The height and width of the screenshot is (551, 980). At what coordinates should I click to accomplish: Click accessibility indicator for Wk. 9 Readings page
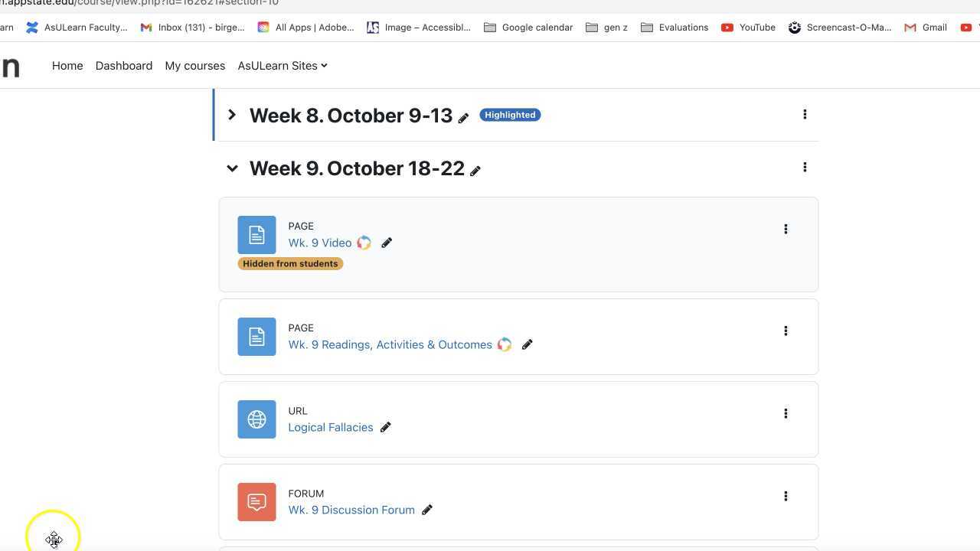(x=505, y=345)
